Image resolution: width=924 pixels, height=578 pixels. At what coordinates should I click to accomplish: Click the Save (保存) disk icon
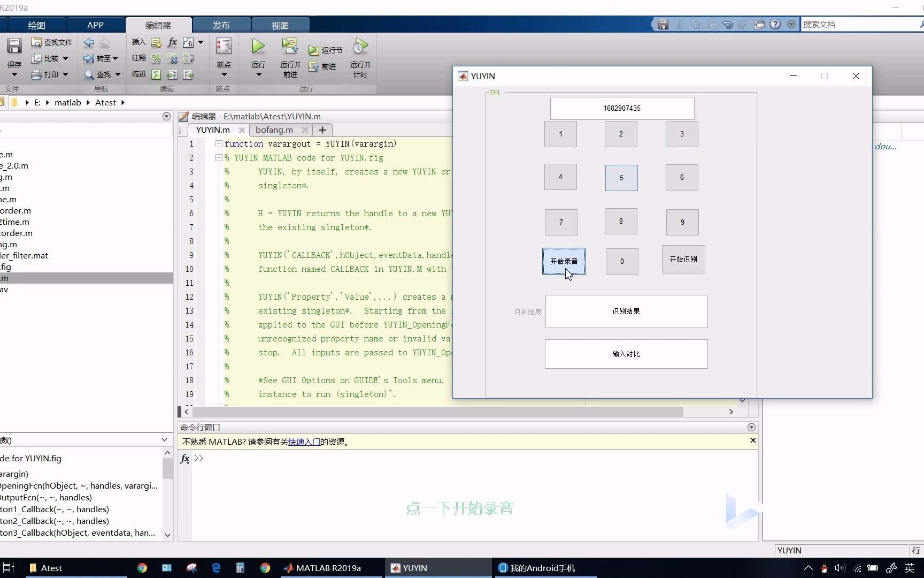click(14, 46)
